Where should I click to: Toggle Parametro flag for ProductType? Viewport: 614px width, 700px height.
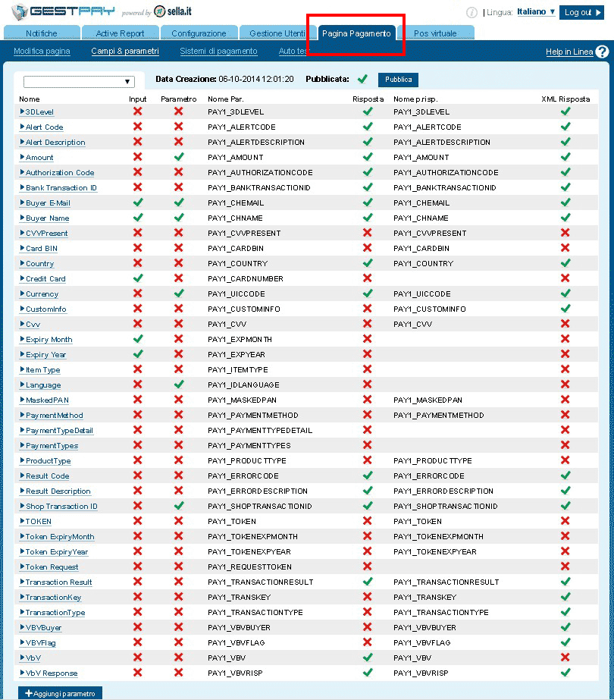tap(178, 460)
